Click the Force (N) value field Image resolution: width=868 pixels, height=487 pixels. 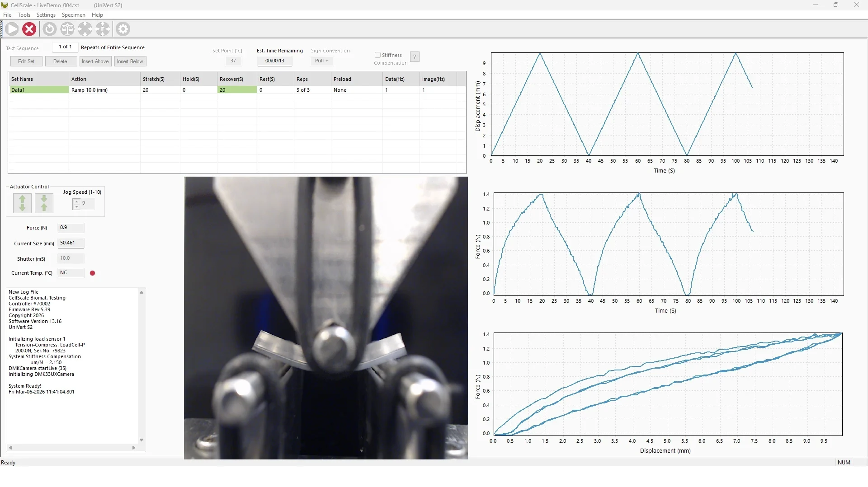(71, 228)
